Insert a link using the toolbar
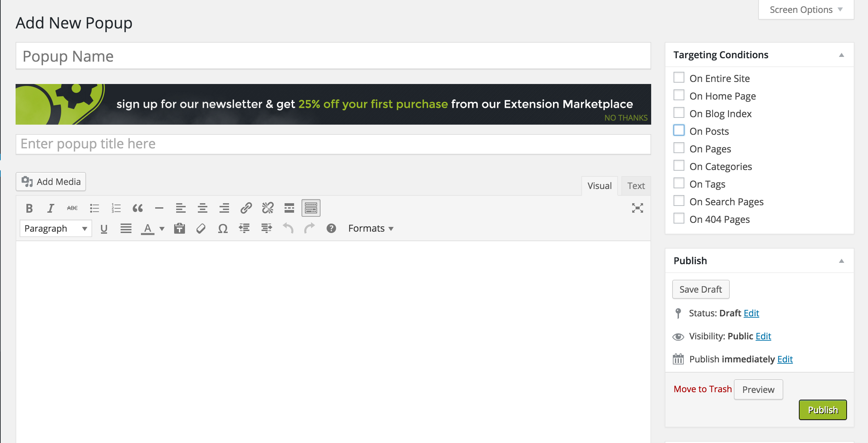Screen dimensions: 868x443 (x=246, y=208)
